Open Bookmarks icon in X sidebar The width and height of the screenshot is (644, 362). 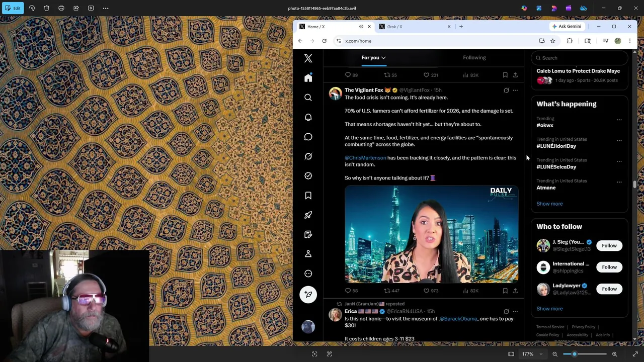pyautogui.click(x=308, y=196)
